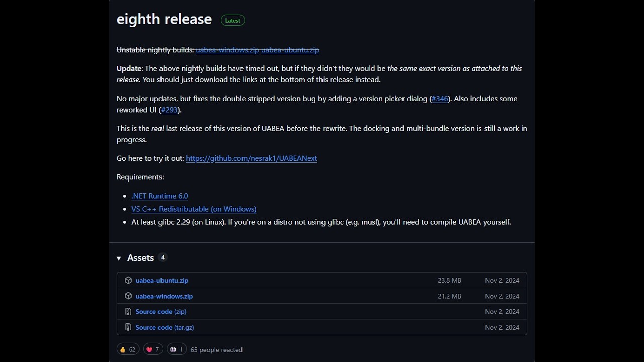Toggle thumbs up reaction with 62

(x=128, y=349)
